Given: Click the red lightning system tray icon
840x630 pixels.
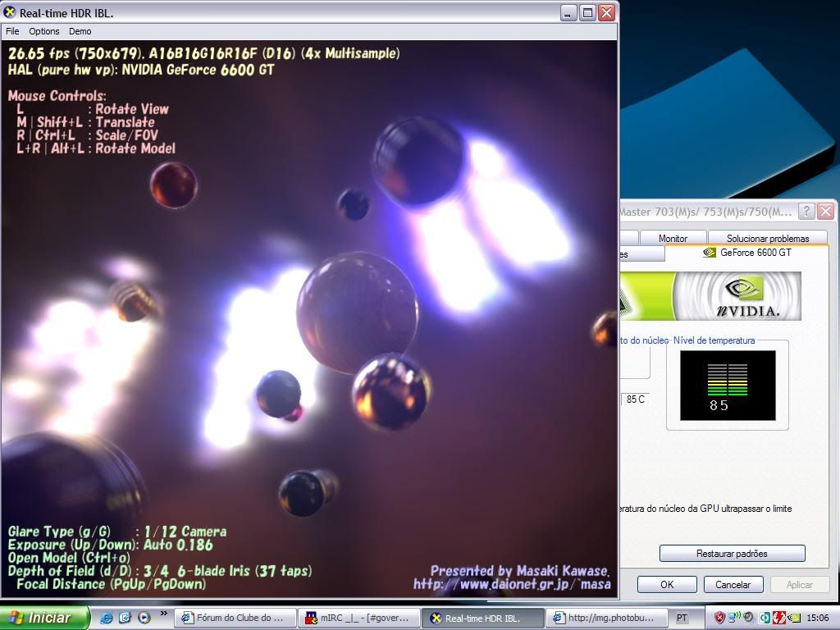Looking at the screenshot, I should (x=778, y=618).
